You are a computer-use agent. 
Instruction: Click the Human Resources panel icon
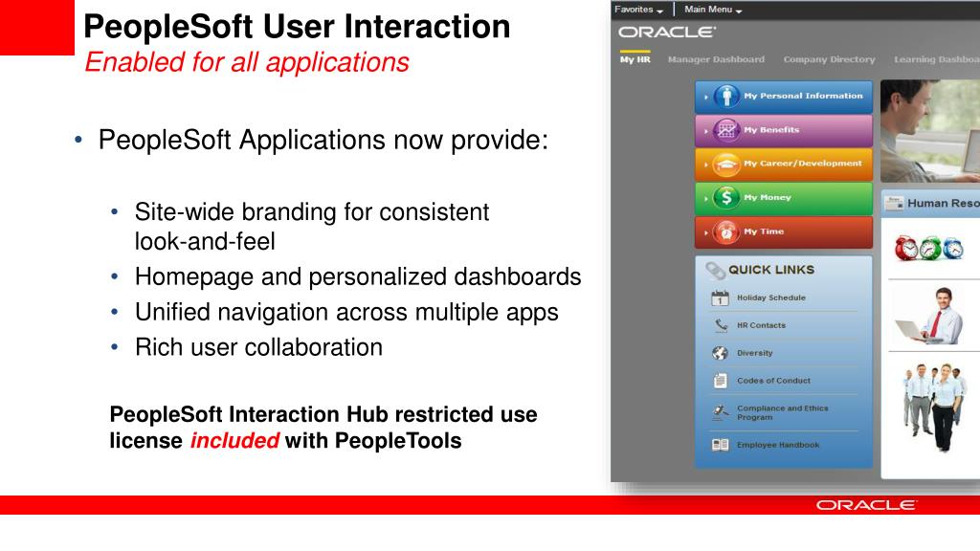895,203
